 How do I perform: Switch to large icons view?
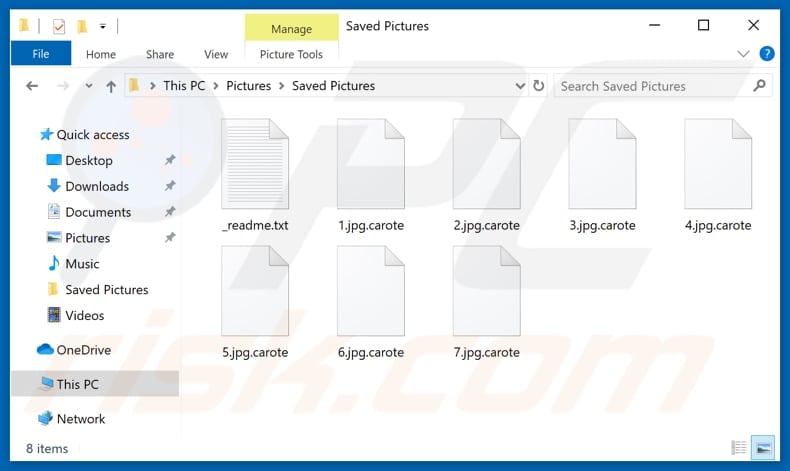coord(762,448)
